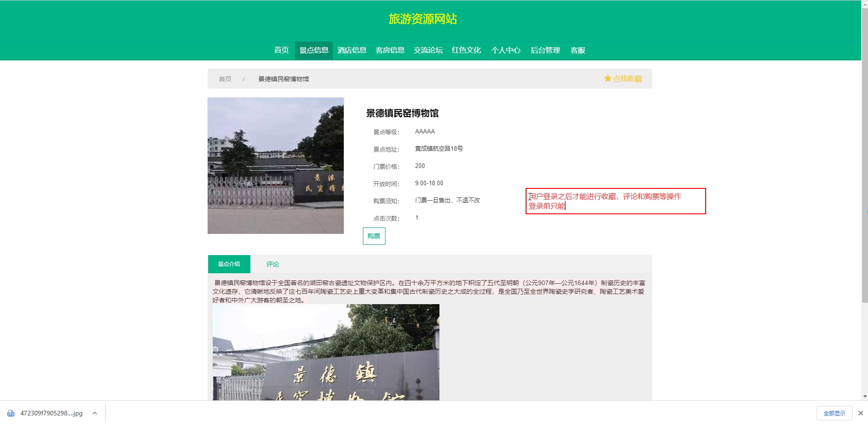Click the ticket price value 200
Screen dimensions: 868x424
coord(420,166)
